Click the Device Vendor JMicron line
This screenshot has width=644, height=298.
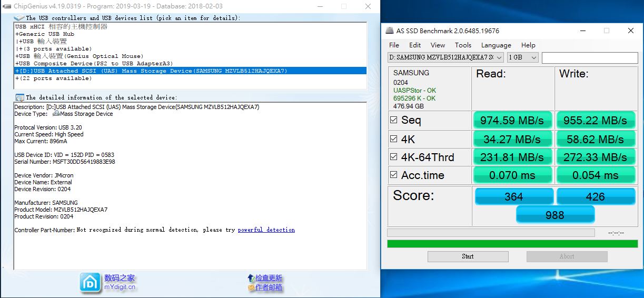pyautogui.click(x=44, y=175)
